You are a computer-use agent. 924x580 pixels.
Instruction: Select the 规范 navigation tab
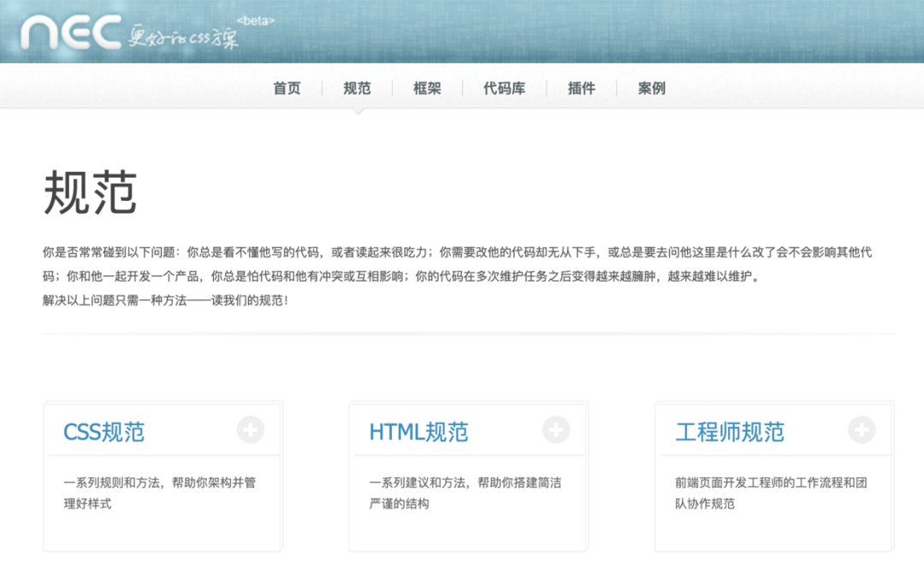[x=357, y=88]
